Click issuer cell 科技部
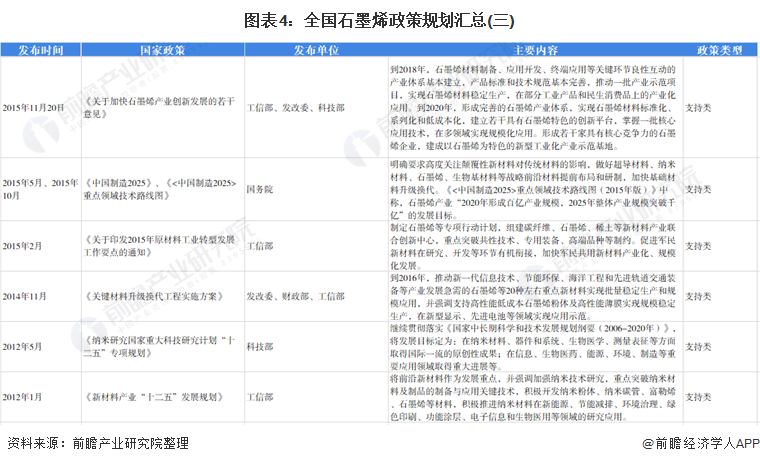The height and width of the screenshot is (464, 760). click(x=260, y=347)
